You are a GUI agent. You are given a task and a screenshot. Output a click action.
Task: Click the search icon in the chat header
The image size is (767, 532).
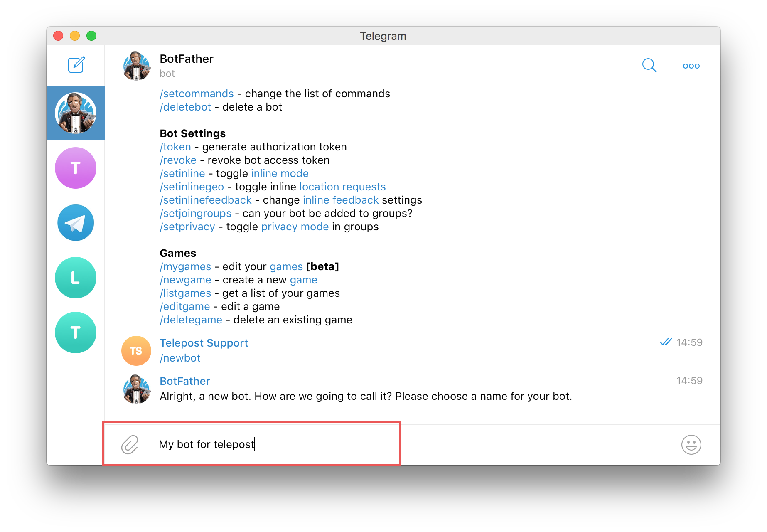649,65
